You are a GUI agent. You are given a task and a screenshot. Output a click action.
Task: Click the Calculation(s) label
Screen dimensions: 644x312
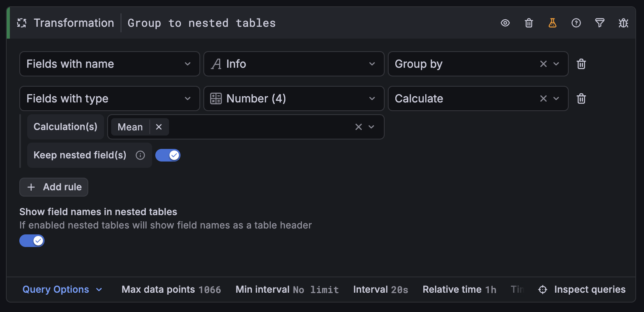coord(65,127)
